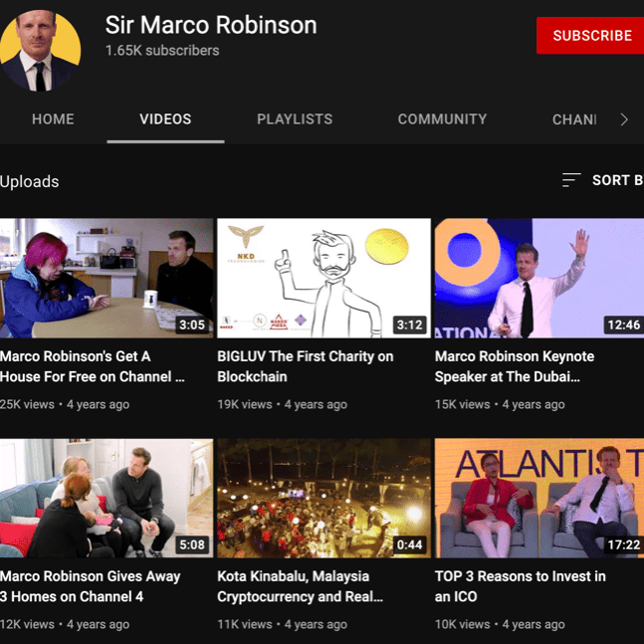The image size is (644, 644).
Task: Click the sort lines icon
Action: point(571,180)
